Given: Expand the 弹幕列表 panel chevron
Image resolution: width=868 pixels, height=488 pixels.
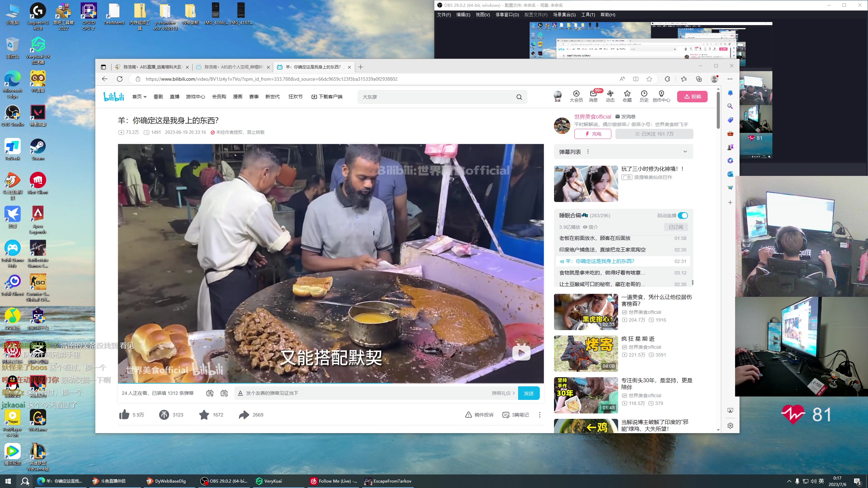Looking at the screenshot, I should [685, 152].
